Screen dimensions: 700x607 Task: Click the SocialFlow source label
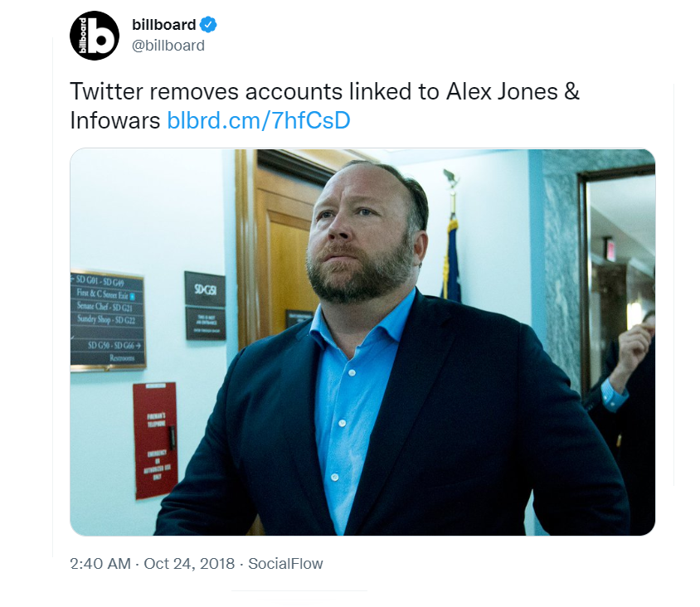285,563
